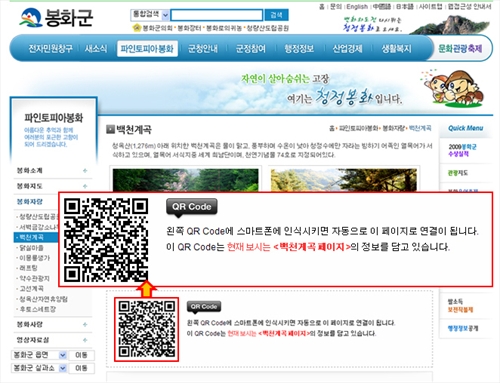This screenshot has width=500, height=383.
Task: Open the 문화관광축제 menu
Action: [460, 49]
